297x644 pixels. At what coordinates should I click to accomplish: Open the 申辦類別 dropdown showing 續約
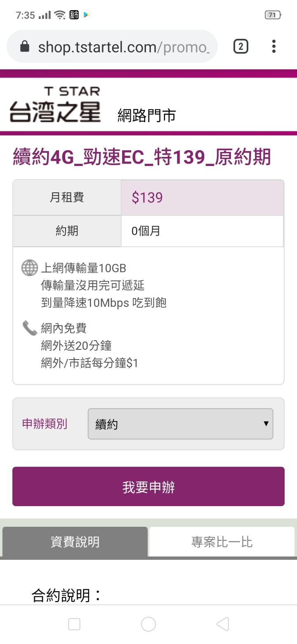tap(180, 424)
